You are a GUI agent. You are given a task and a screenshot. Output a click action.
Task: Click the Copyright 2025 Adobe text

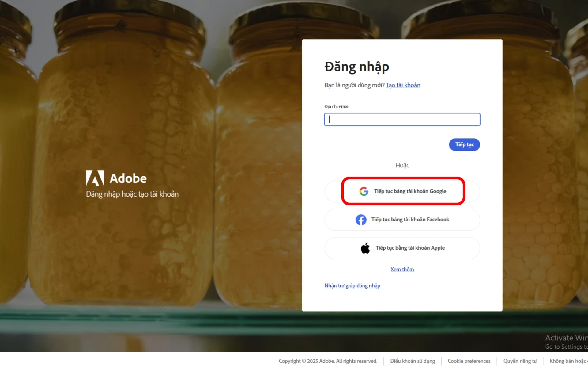328,361
